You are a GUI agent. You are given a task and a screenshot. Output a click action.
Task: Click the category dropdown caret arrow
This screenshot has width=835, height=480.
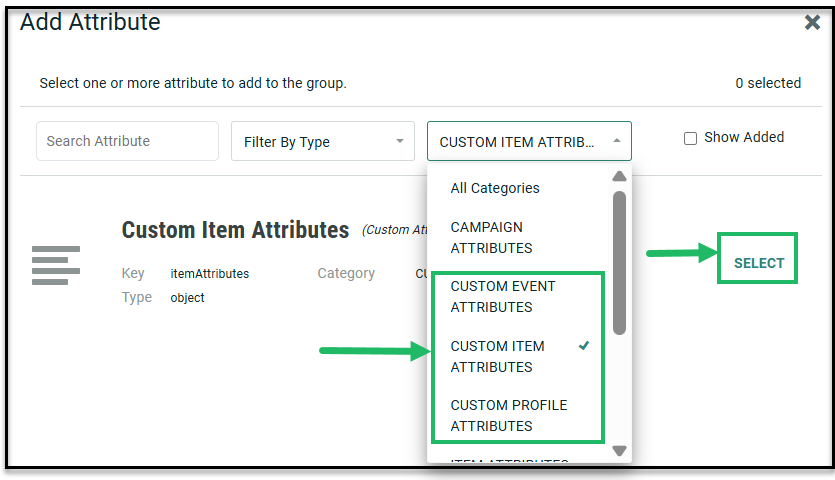tap(616, 141)
